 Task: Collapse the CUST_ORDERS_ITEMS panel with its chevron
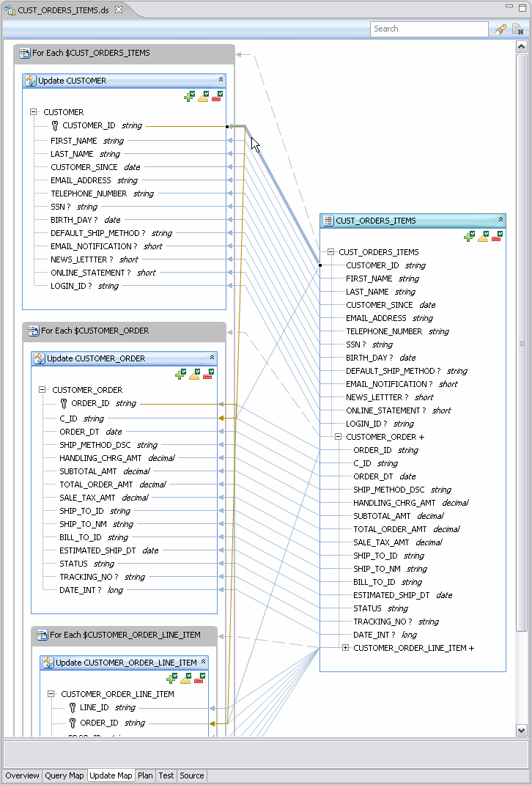[x=501, y=220]
